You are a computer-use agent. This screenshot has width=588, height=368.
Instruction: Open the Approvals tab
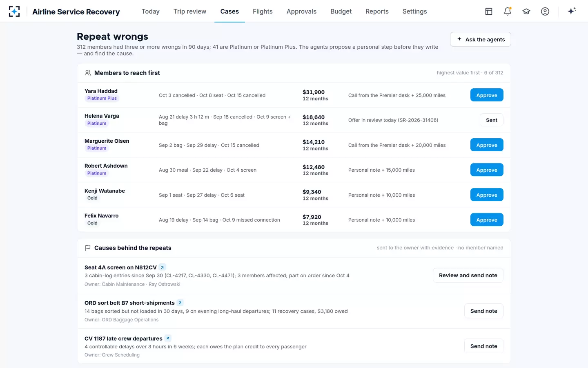(301, 11)
